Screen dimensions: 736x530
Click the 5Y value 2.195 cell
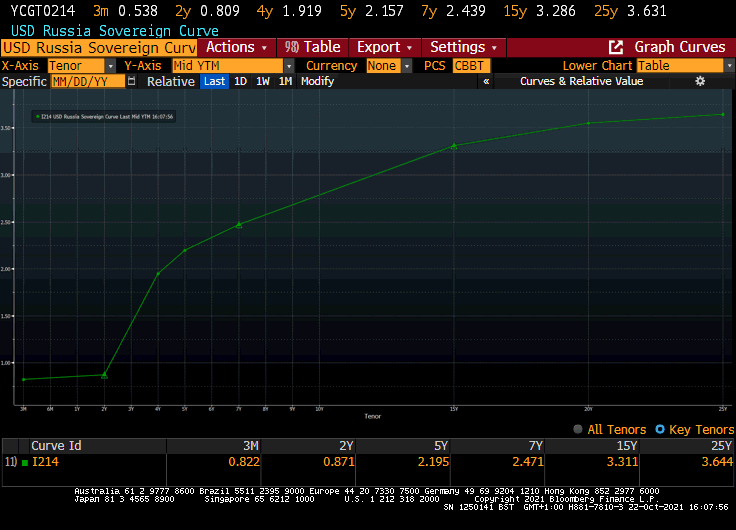(433, 462)
